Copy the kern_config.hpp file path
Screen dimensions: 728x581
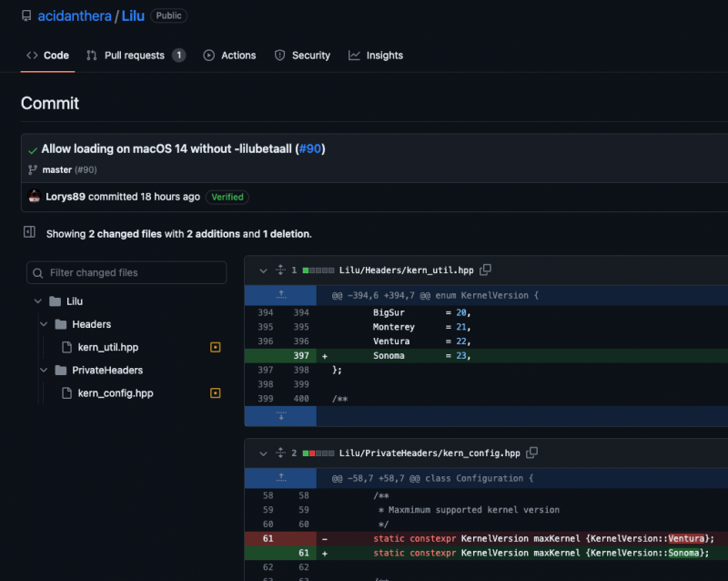pyautogui.click(x=531, y=453)
